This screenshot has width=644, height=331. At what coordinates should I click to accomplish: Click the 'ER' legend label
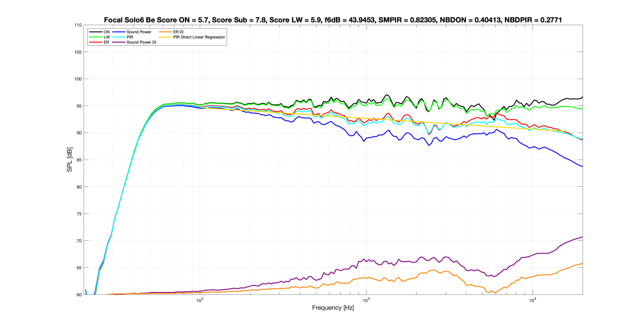click(x=106, y=42)
